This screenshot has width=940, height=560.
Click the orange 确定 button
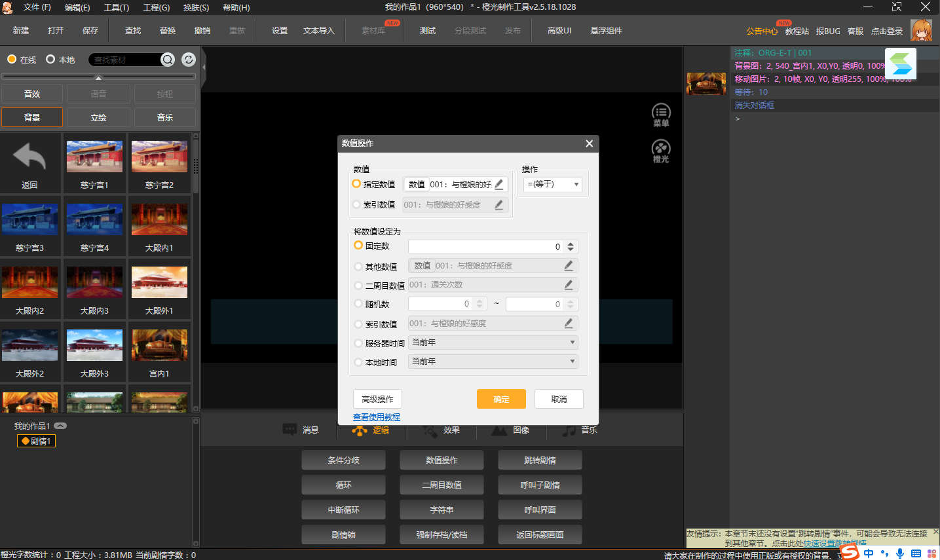pos(501,399)
